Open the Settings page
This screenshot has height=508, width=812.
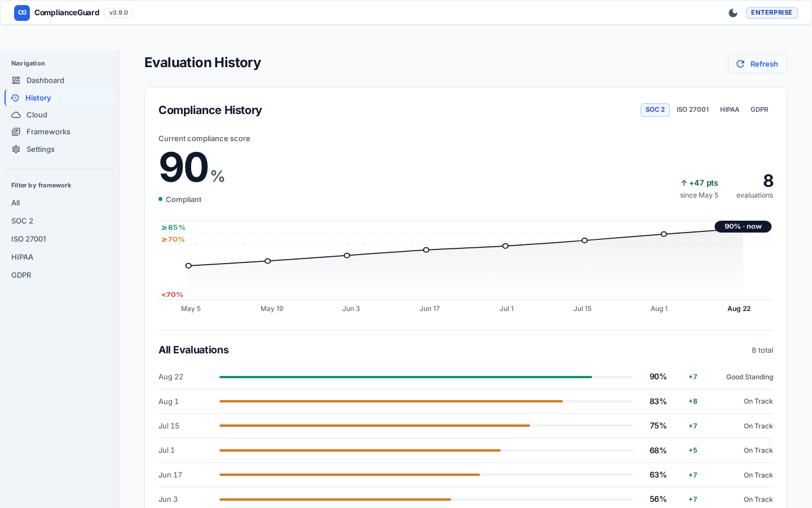point(60,149)
